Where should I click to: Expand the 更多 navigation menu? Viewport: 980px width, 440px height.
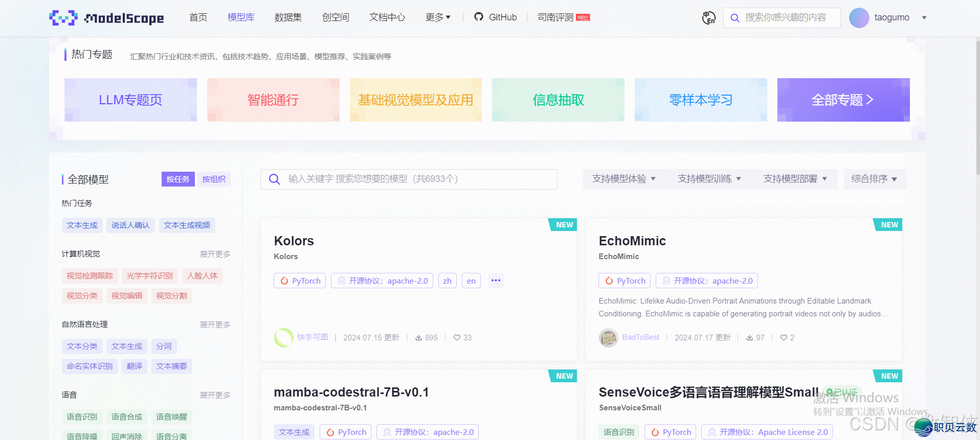[x=438, y=17]
